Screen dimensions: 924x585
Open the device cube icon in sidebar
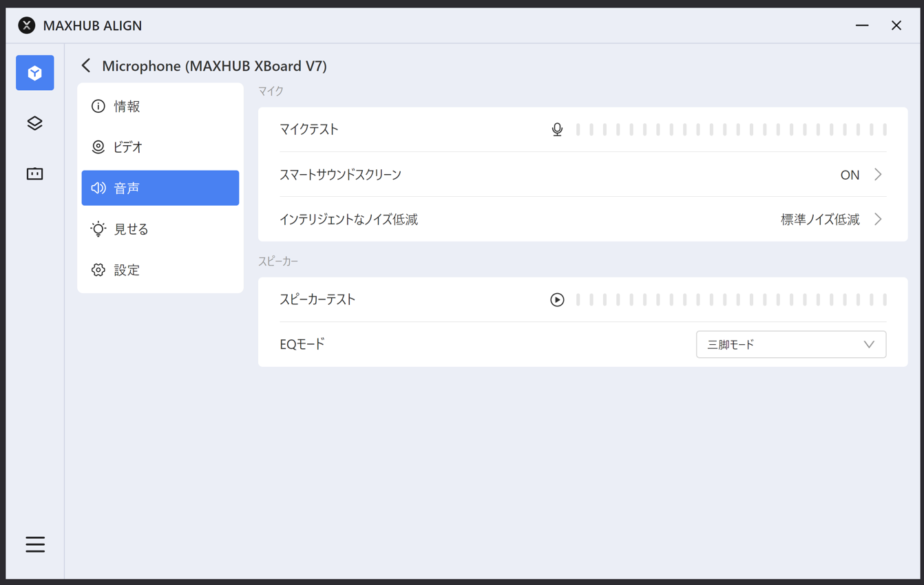(x=35, y=73)
